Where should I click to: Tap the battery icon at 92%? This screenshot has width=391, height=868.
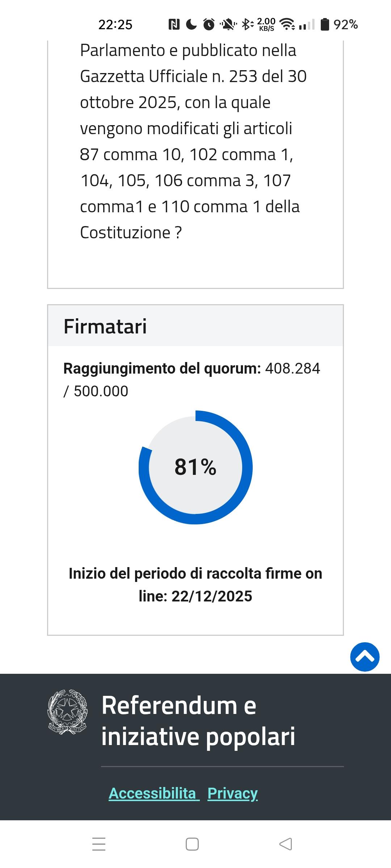click(x=325, y=25)
